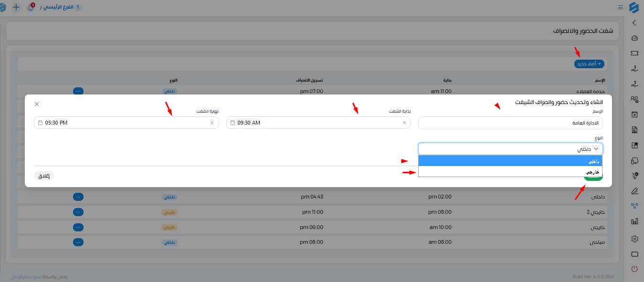Open actions menu for صباحى row
The image size is (644, 282).
(x=78, y=242)
